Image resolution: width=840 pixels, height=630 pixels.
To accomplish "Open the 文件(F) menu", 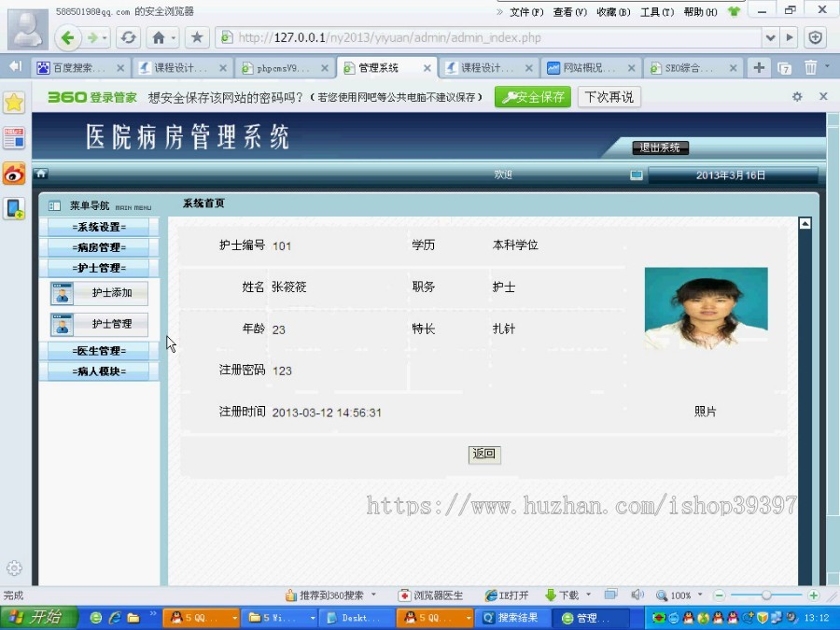I will coord(526,12).
